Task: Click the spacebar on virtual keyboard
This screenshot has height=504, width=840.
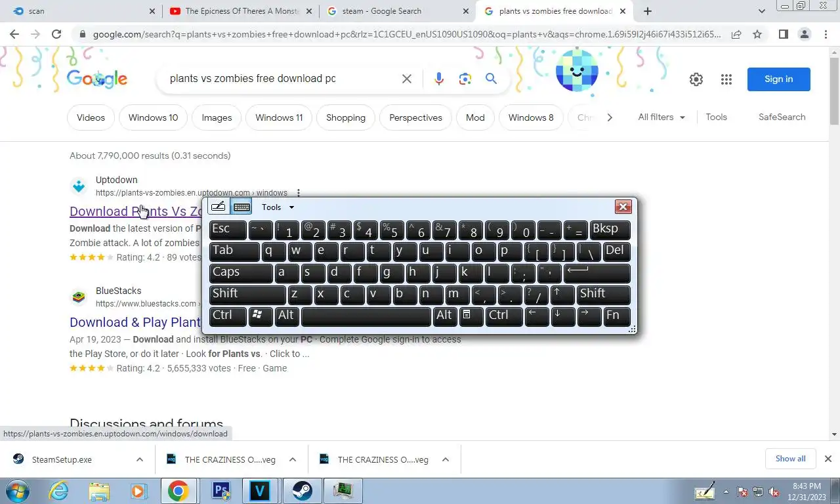Action: click(x=366, y=316)
